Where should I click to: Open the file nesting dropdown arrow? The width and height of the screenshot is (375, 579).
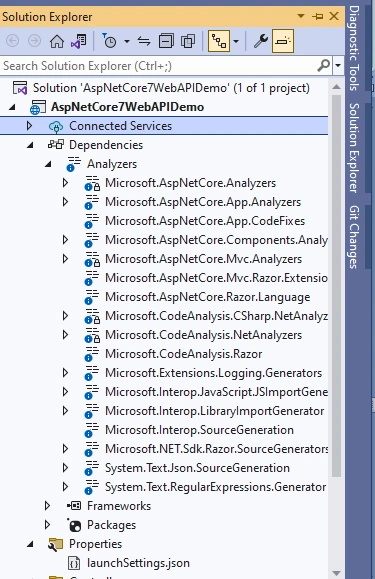236,41
